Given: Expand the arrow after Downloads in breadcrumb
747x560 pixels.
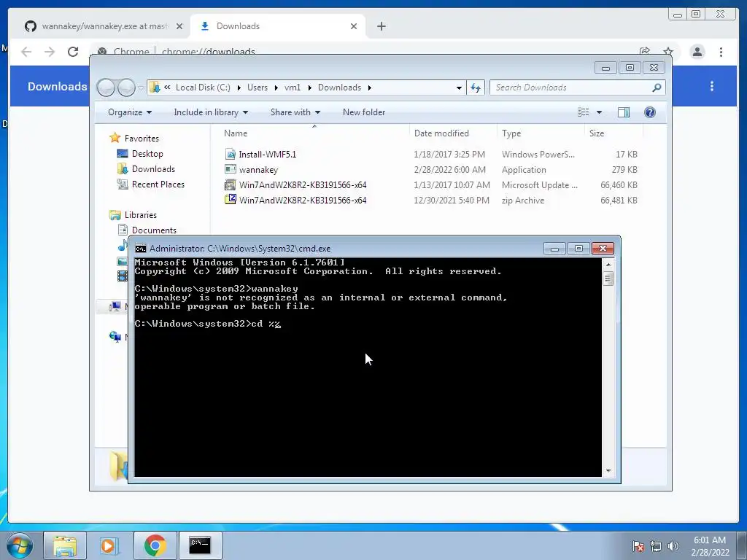Looking at the screenshot, I should tap(370, 87).
